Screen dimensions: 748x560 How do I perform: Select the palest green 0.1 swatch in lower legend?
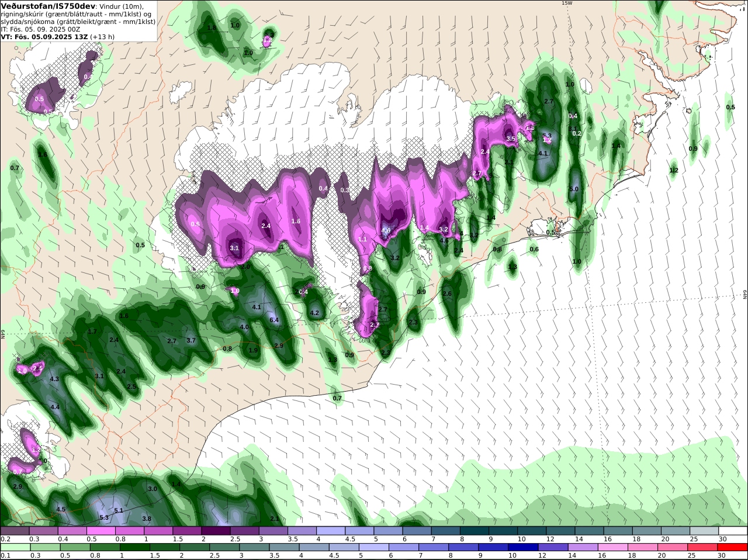click(15, 548)
